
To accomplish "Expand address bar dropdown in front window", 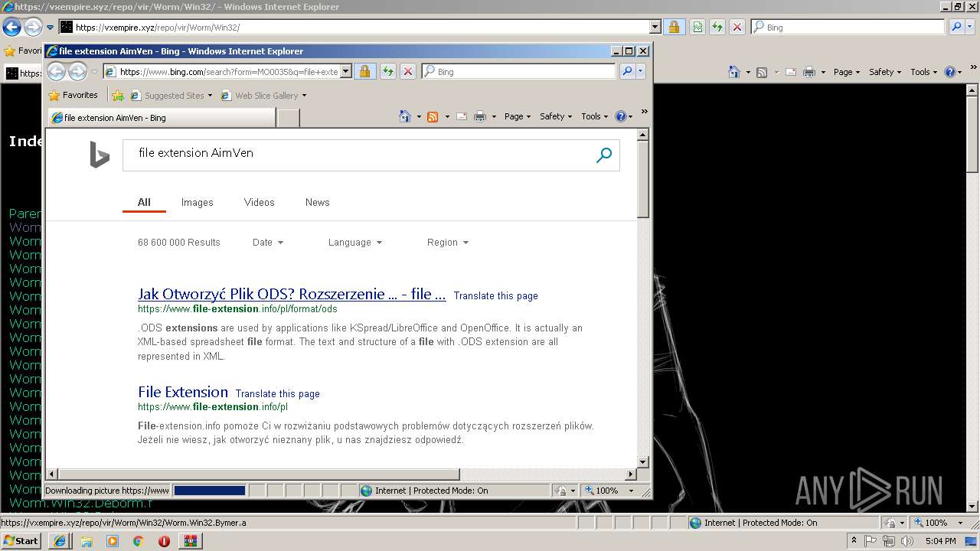I will pos(346,71).
